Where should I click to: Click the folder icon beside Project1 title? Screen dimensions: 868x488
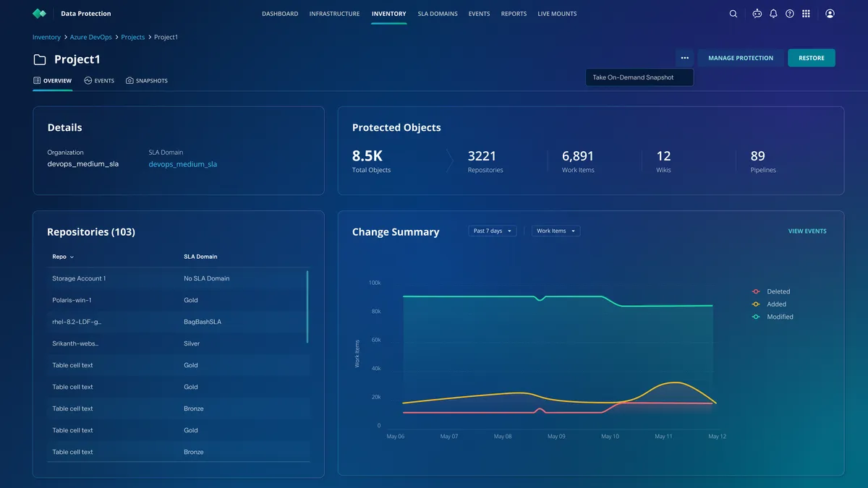pos(40,59)
